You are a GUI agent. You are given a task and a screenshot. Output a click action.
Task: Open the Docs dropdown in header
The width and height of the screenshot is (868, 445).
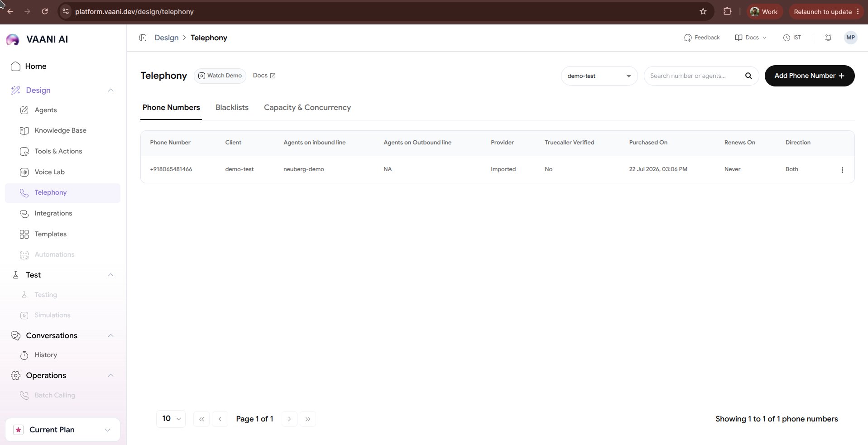point(750,38)
